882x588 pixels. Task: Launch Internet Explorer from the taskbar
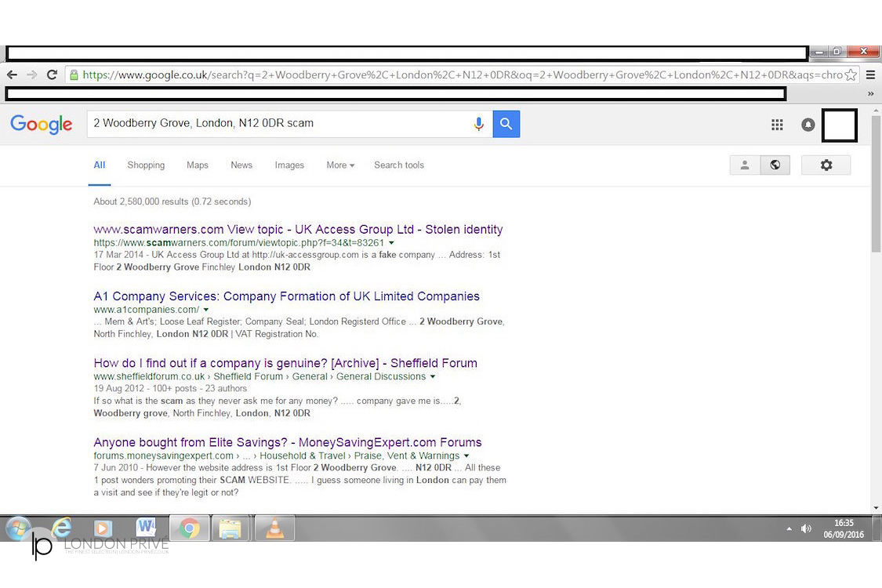(x=60, y=528)
